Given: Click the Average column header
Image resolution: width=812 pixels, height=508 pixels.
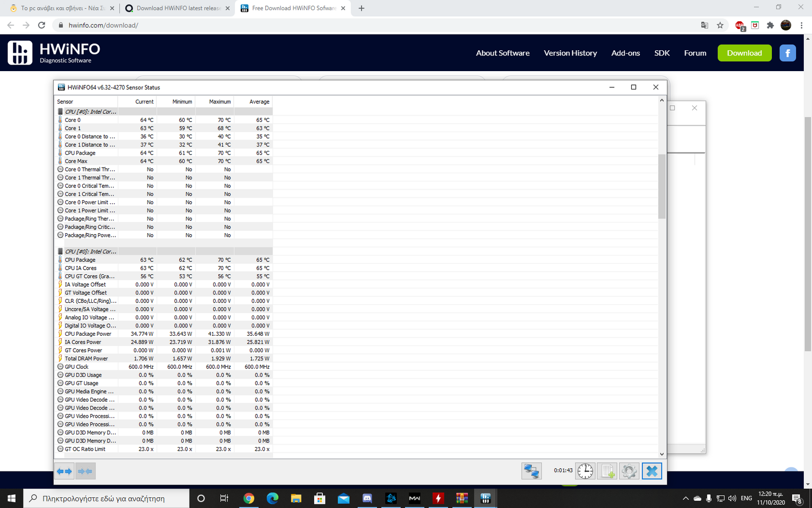Looking at the screenshot, I should coord(253,102).
